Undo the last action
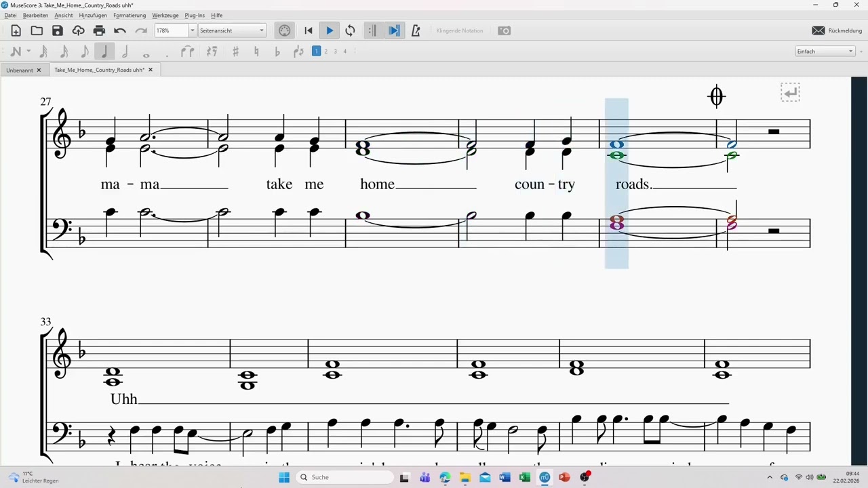 [120, 30]
